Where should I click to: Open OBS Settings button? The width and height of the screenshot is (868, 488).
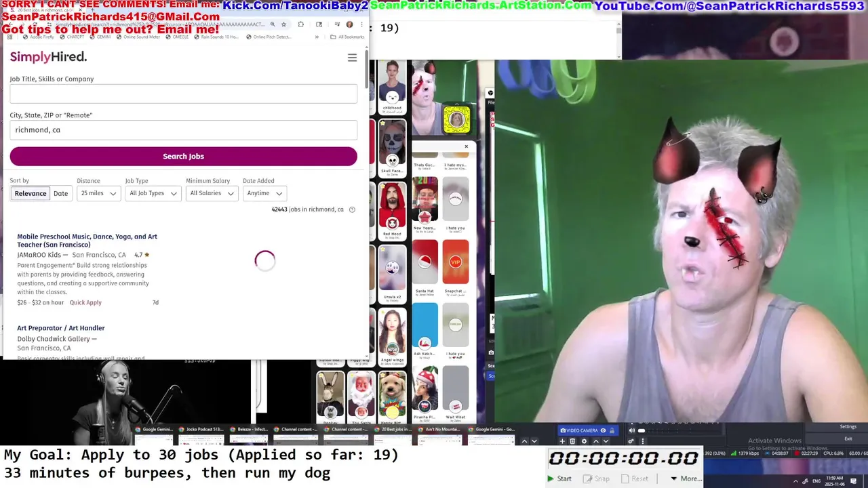pos(848,427)
